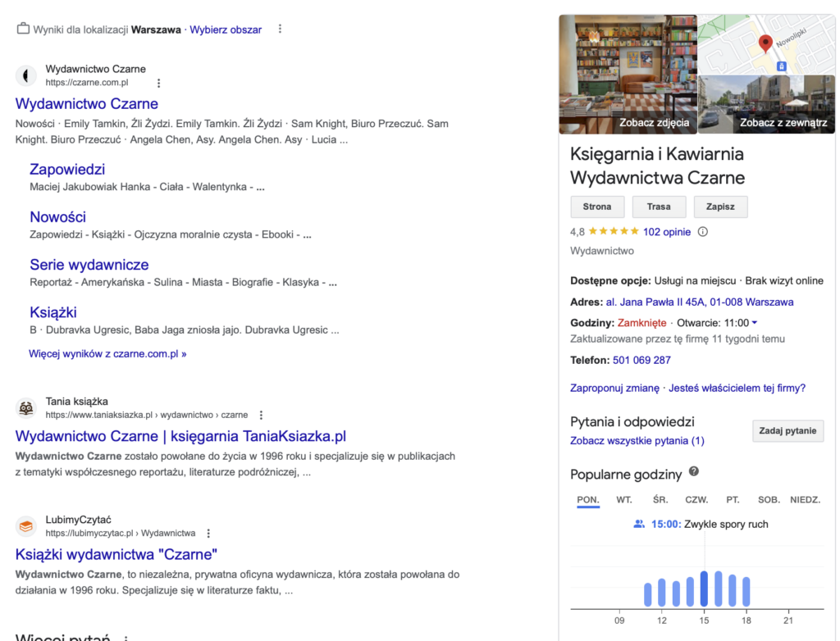Open three-dot menu for lubimyczytac.pl result
The image size is (840, 641).
[x=209, y=534]
